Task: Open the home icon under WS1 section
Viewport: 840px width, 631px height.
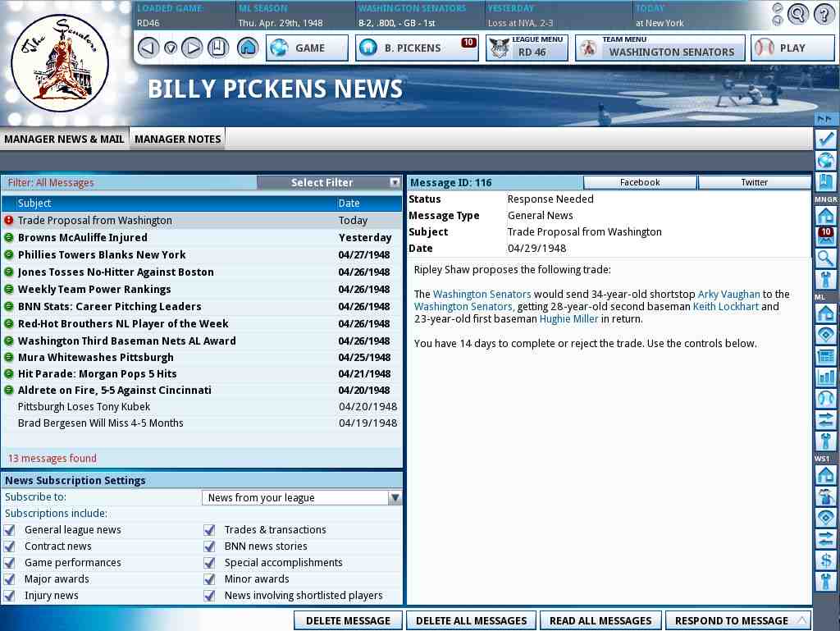Action: pos(825,475)
